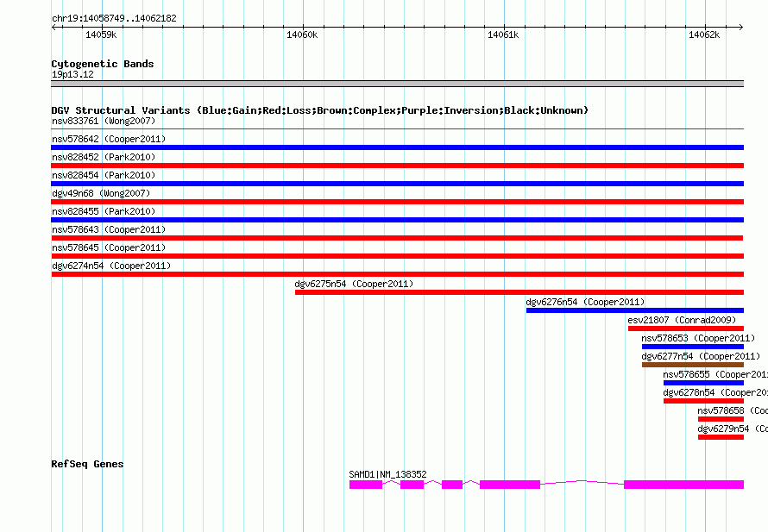This screenshot has width=768, height=532.
Task: Open the nsv578643 (Cooper2011) label
Action: 109,229
